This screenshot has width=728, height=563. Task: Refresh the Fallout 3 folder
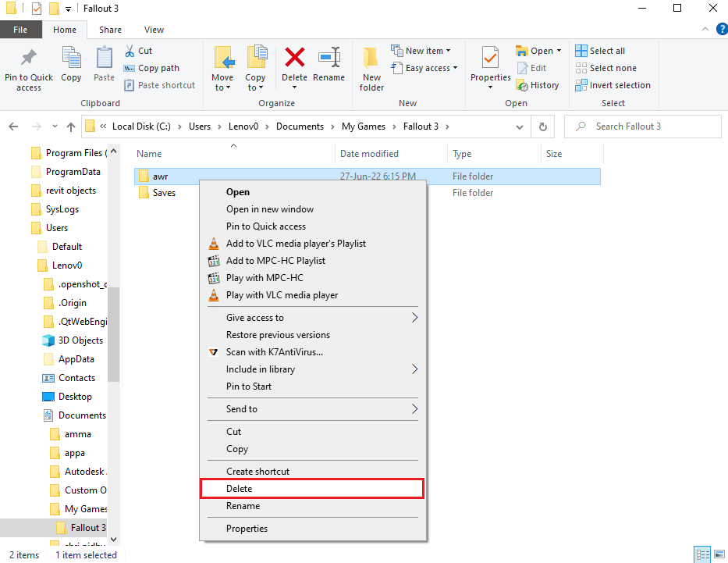(543, 126)
